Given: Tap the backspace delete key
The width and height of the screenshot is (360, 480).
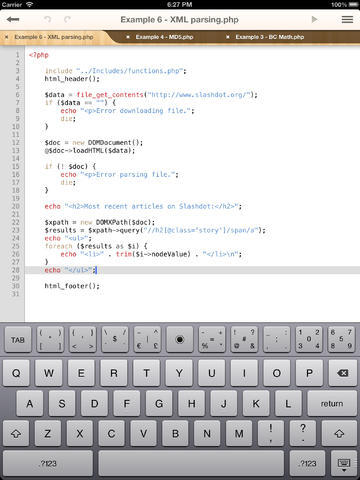Looking at the screenshot, I should 342,373.
